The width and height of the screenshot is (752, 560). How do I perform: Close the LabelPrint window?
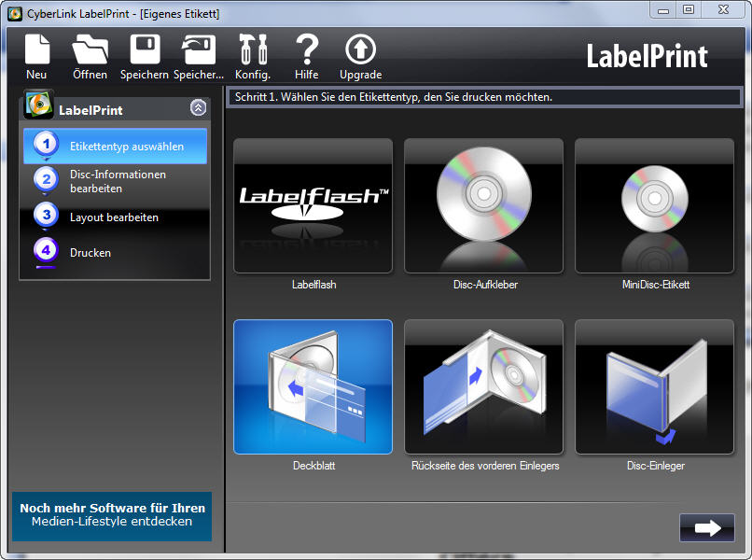click(724, 10)
